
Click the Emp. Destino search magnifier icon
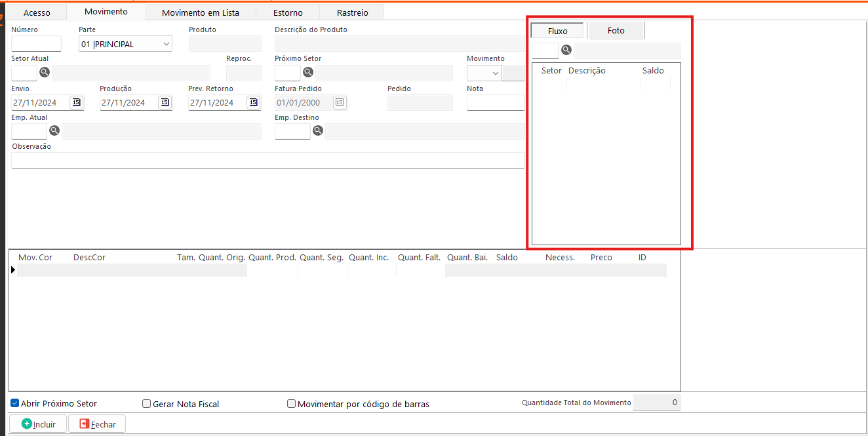click(x=318, y=130)
